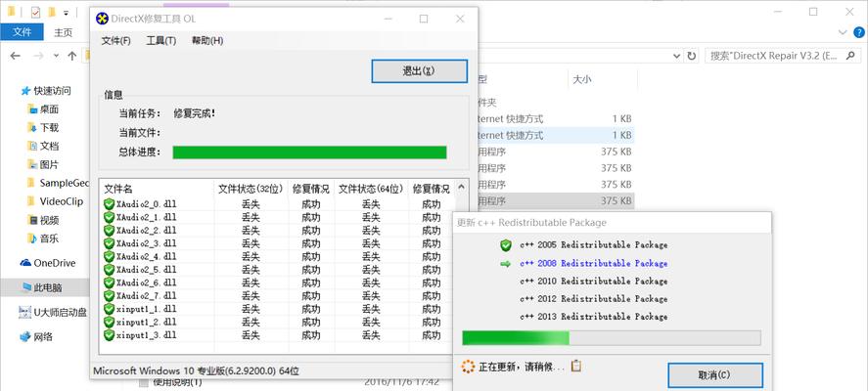Click the DirectX repair tool title bar icon
The image size is (868, 391).
pyautogui.click(x=103, y=19)
